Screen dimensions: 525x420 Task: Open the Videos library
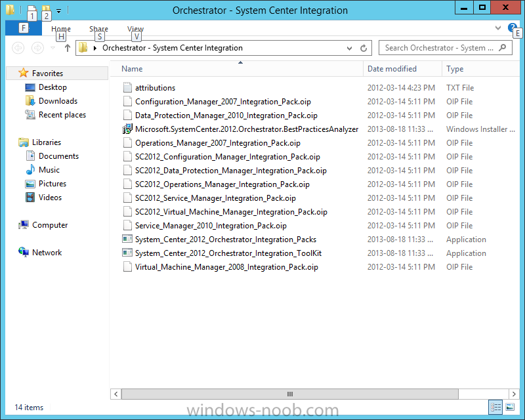pyautogui.click(x=50, y=197)
